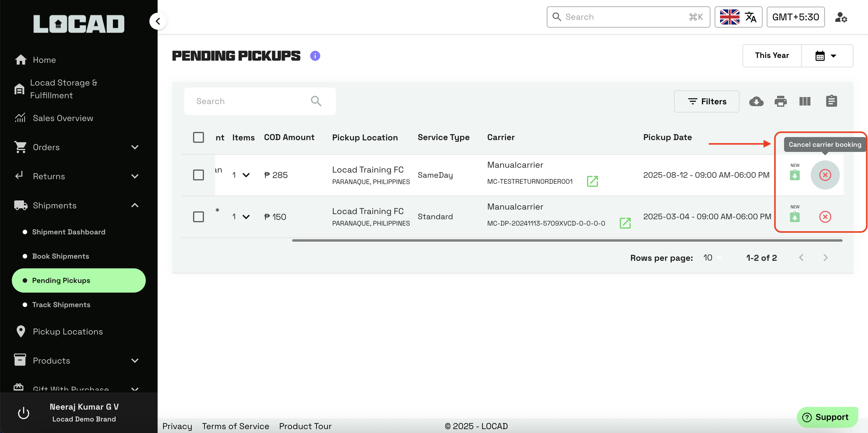Viewport: 868px width, 433px height.
Task: Click the info icon beside Pending Pickups
Action: (315, 56)
